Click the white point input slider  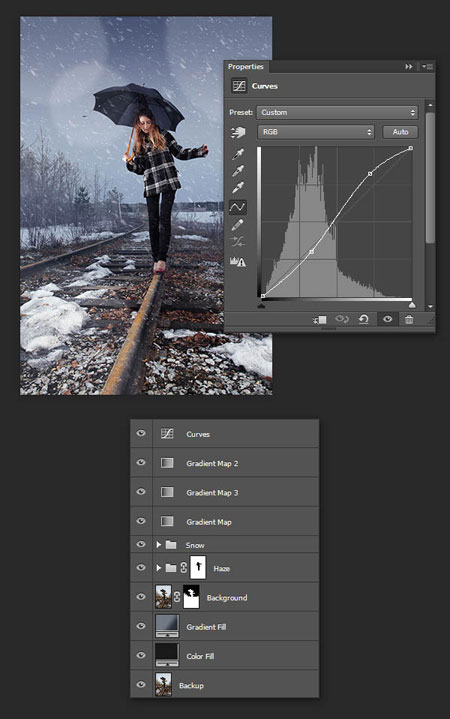[412, 305]
